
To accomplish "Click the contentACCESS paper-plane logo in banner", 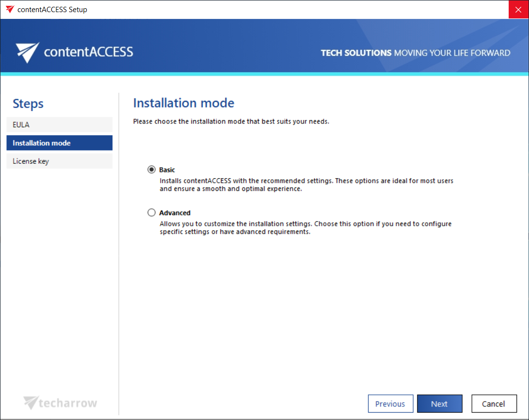I will (28, 52).
